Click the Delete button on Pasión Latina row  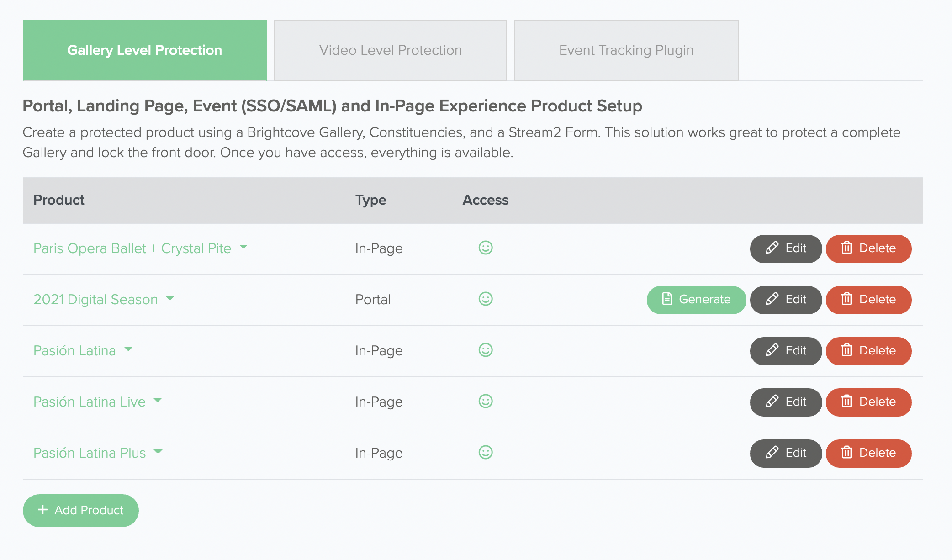[868, 351]
